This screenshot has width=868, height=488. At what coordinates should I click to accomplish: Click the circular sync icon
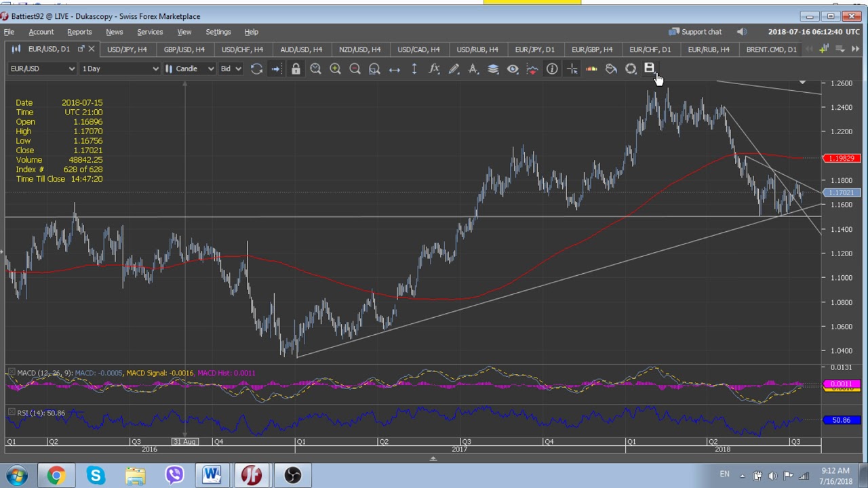631,68
